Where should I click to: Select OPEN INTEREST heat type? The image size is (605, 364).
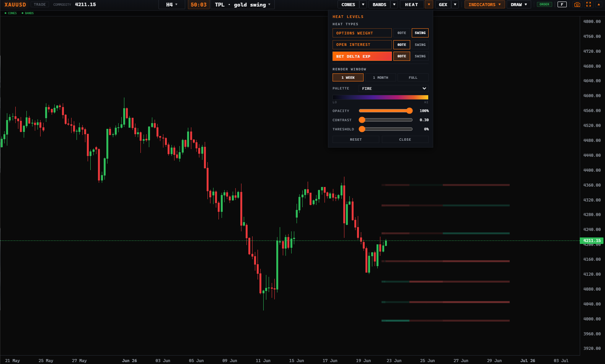point(362,45)
